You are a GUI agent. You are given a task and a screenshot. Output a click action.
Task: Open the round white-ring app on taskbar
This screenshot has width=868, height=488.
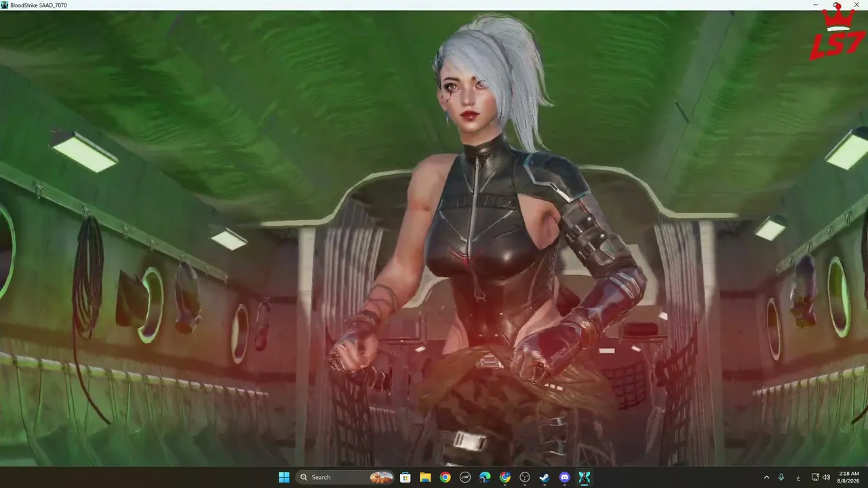[465, 477]
